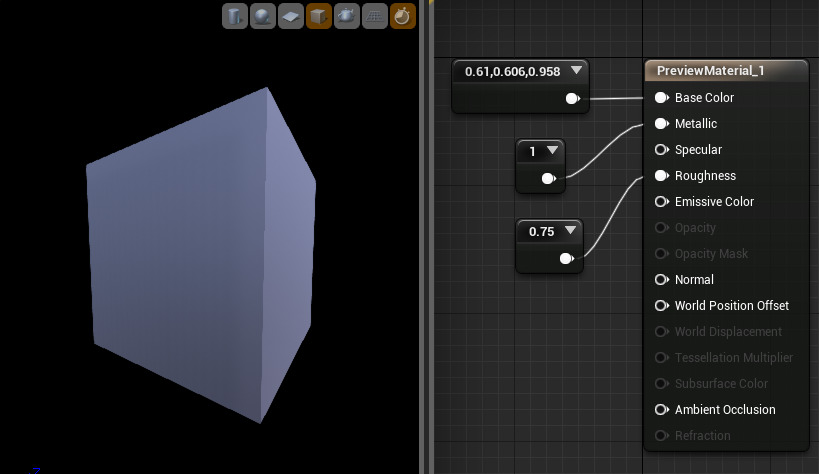Click the Roughness input pin
This screenshot has width=819, height=474.
pos(661,176)
